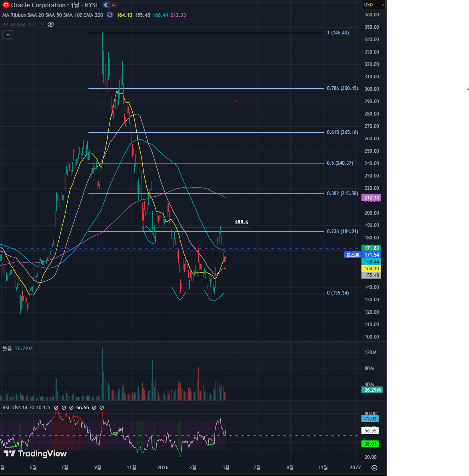469x476 pixels.
Task: Click the blue 포스트 post-market tag
Action: click(353, 255)
